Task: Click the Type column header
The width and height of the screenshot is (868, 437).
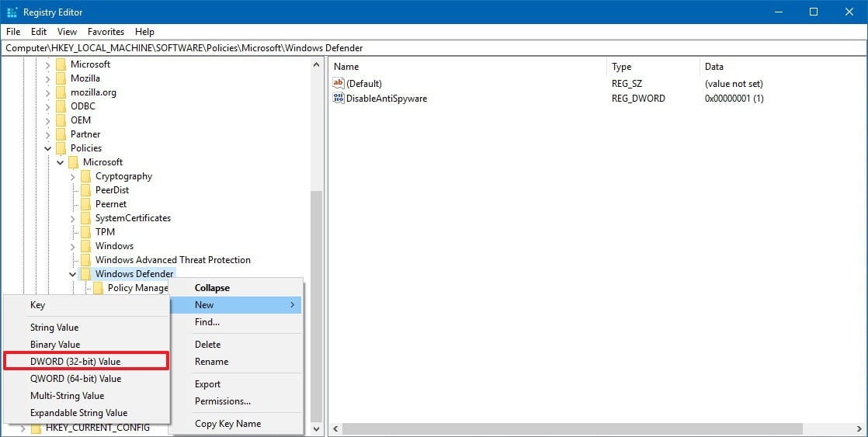Action: 653,67
